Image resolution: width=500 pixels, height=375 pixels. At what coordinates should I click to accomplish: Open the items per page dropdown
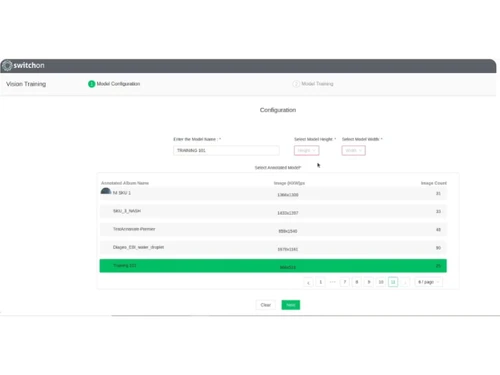[x=428, y=282]
